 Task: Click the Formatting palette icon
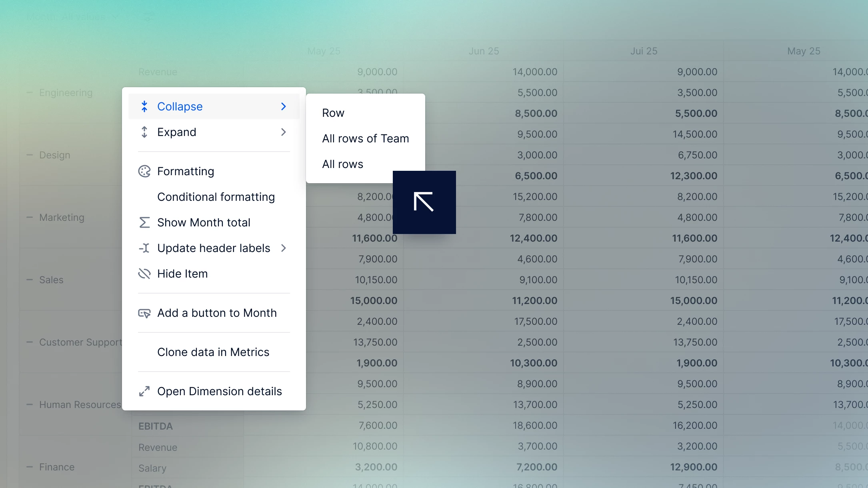click(x=144, y=171)
